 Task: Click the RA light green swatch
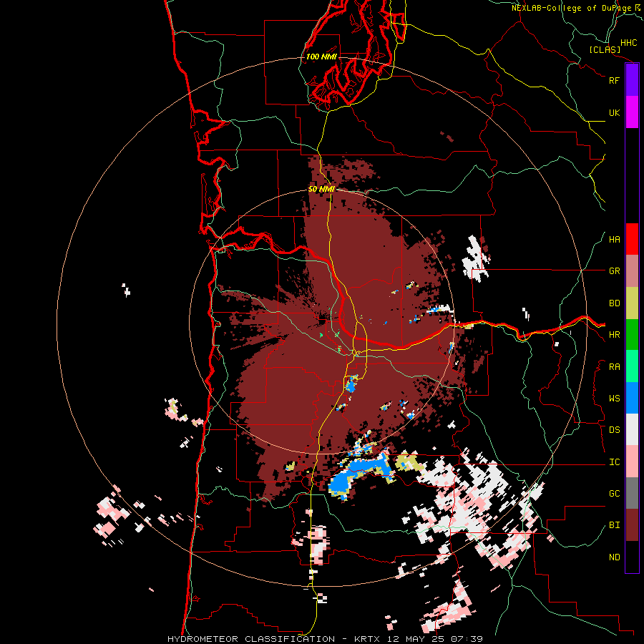point(632,366)
